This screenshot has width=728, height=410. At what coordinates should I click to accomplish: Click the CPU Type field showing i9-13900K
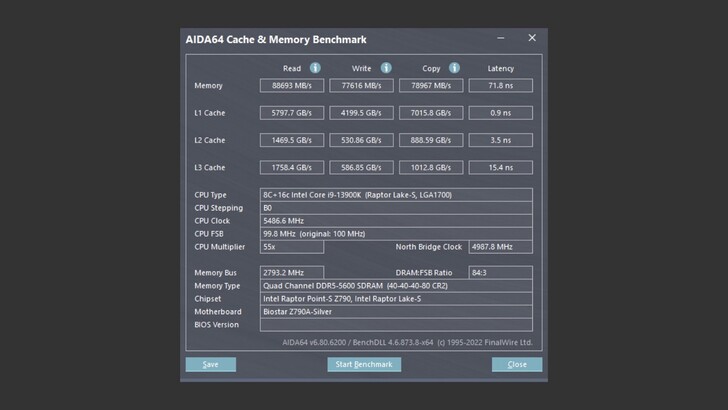point(396,195)
